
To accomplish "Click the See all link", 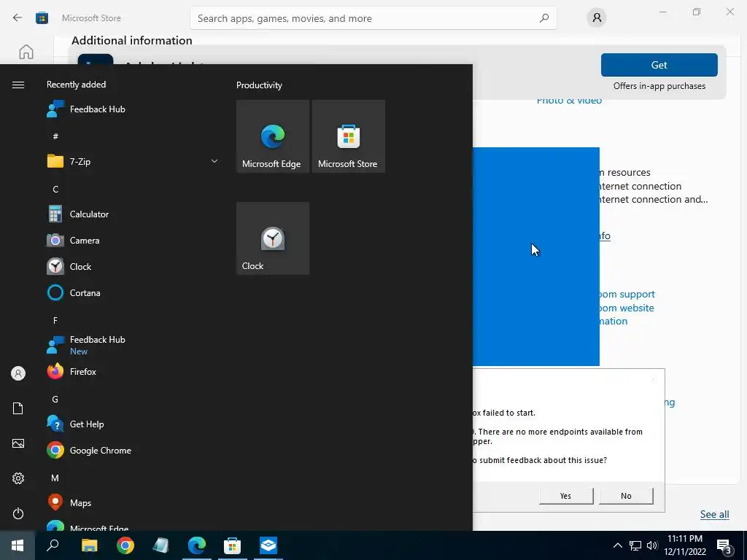I will (714, 514).
